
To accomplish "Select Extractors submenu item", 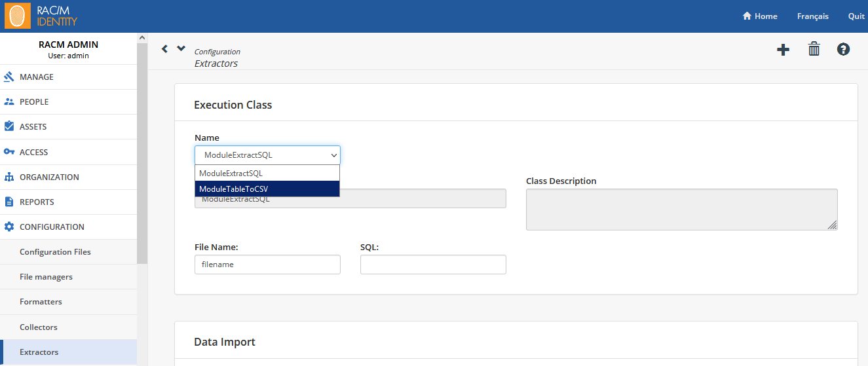I will point(68,352).
